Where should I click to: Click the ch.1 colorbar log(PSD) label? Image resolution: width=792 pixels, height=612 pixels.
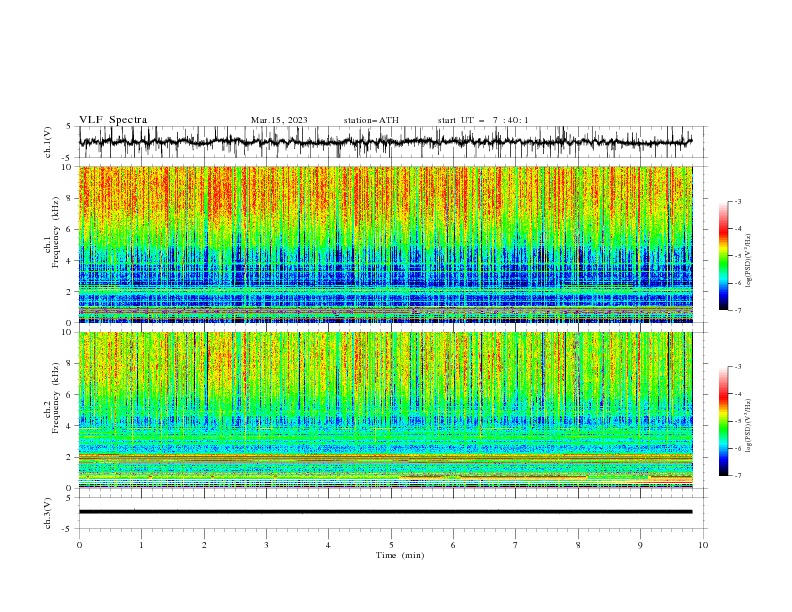click(x=749, y=261)
